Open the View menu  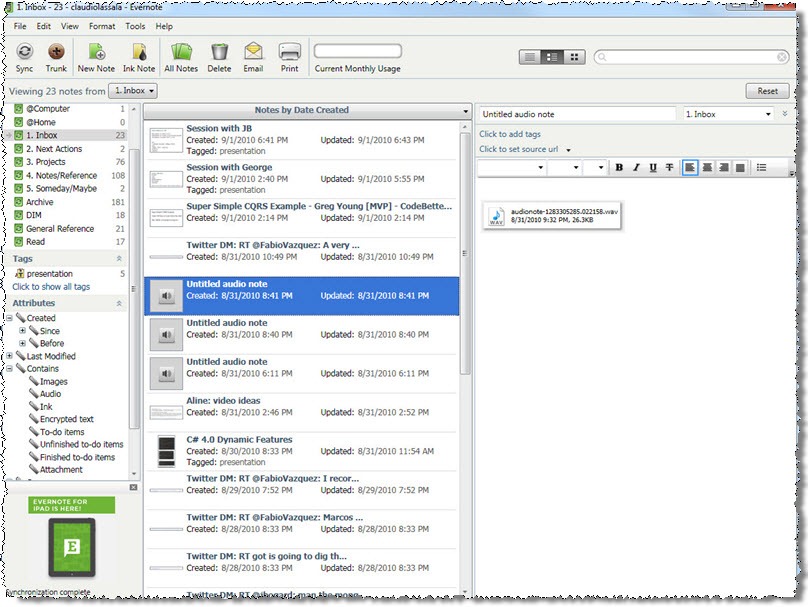click(70, 26)
